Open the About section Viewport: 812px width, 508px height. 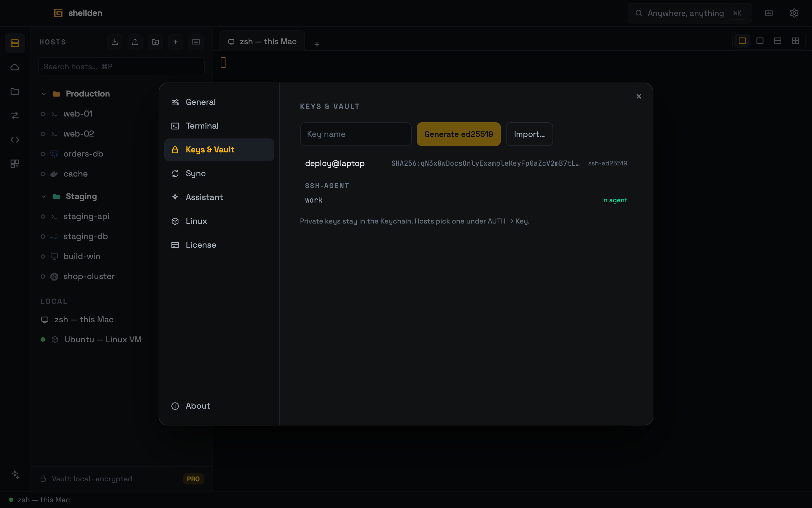tap(219, 406)
